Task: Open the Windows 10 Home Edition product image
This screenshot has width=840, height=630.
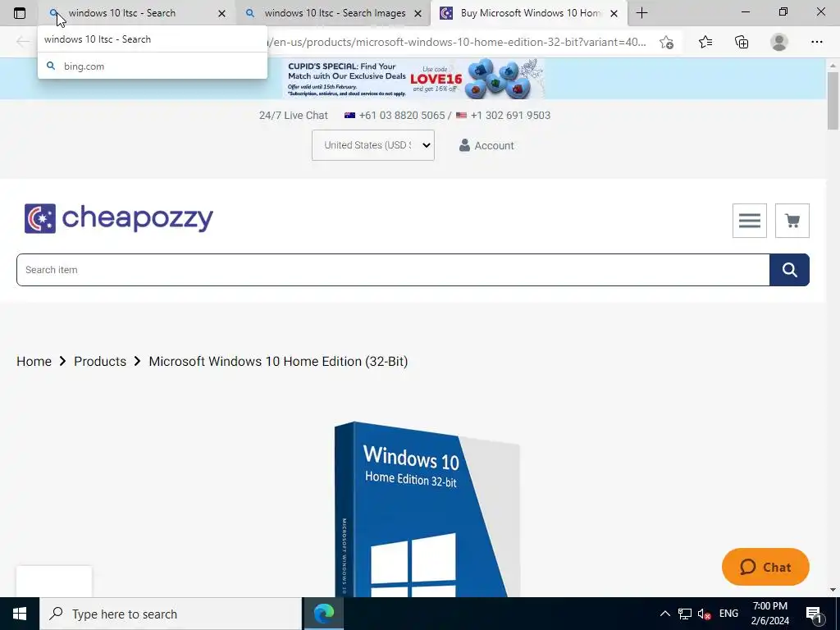Action: [x=427, y=509]
